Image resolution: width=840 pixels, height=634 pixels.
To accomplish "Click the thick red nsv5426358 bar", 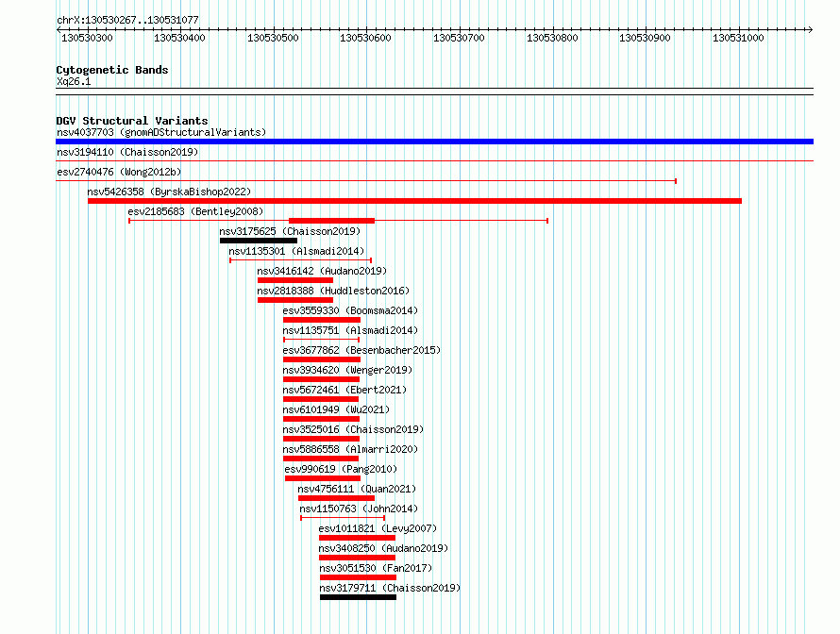I will pos(414,201).
